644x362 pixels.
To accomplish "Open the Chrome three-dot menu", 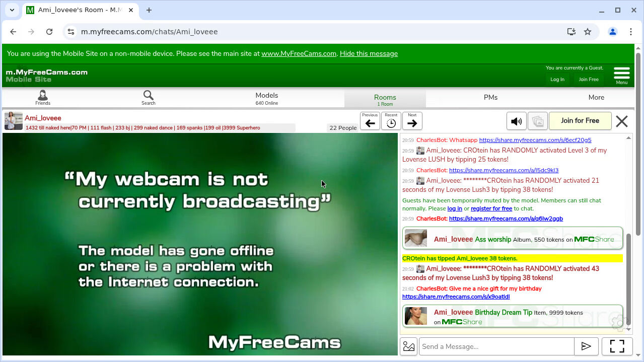I will pyautogui.click(x=631, y=32).
